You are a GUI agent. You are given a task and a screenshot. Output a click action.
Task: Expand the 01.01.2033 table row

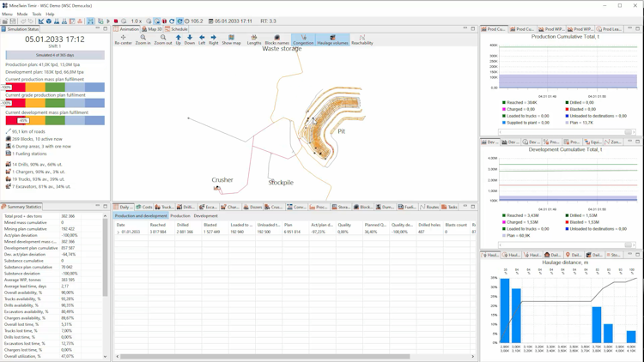tap(118, 232)
